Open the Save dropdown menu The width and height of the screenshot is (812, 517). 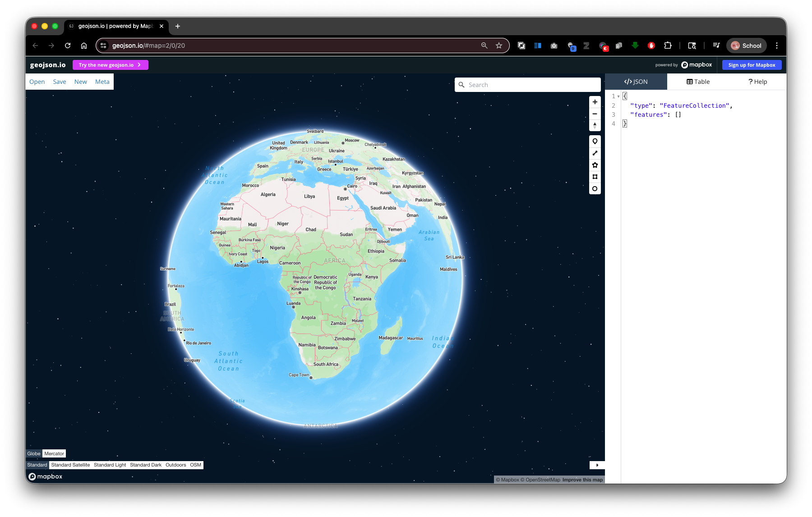pos(60,82)
